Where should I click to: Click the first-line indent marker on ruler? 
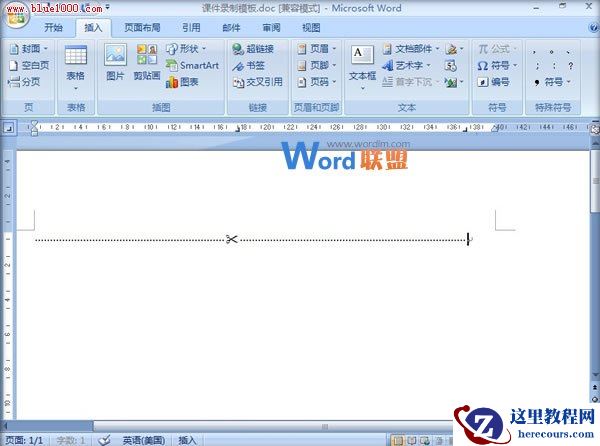coord(34,124)
